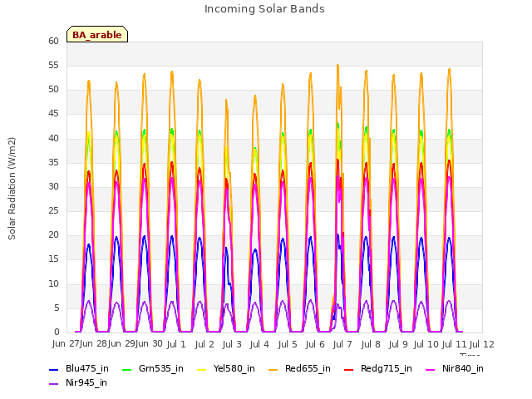Toggle the Nir840_in legend entry
The height and width of the screenshot is (399, 532).
(x=455, y=368)
